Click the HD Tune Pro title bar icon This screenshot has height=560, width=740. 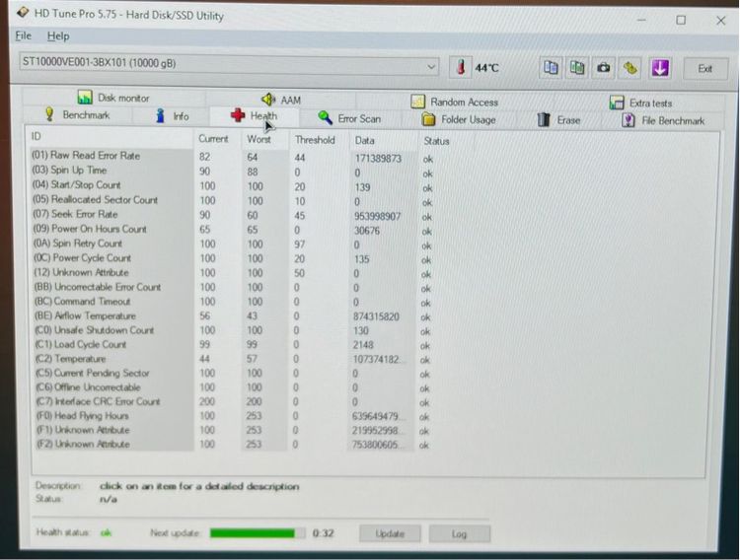(x=22, y=13)
